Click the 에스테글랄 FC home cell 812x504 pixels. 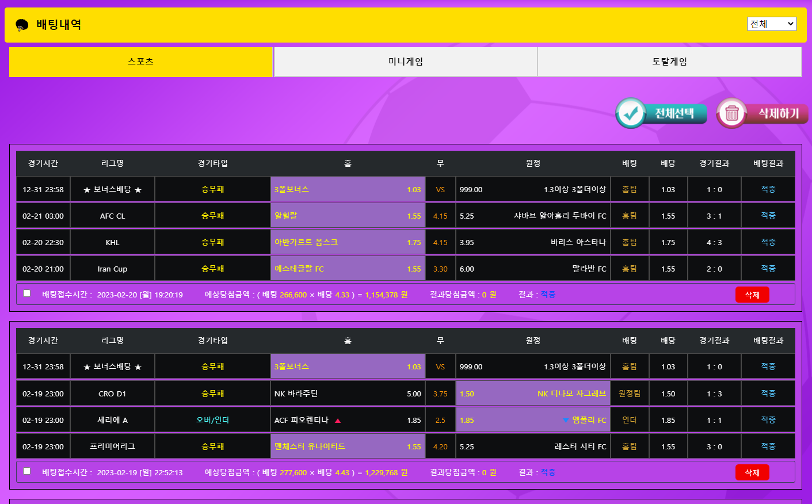[348, 269]
